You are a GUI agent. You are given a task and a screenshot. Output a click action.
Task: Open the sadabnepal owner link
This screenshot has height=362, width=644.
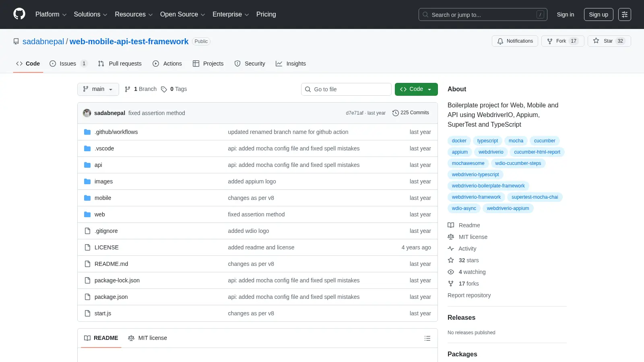click(x=43, y=41)
